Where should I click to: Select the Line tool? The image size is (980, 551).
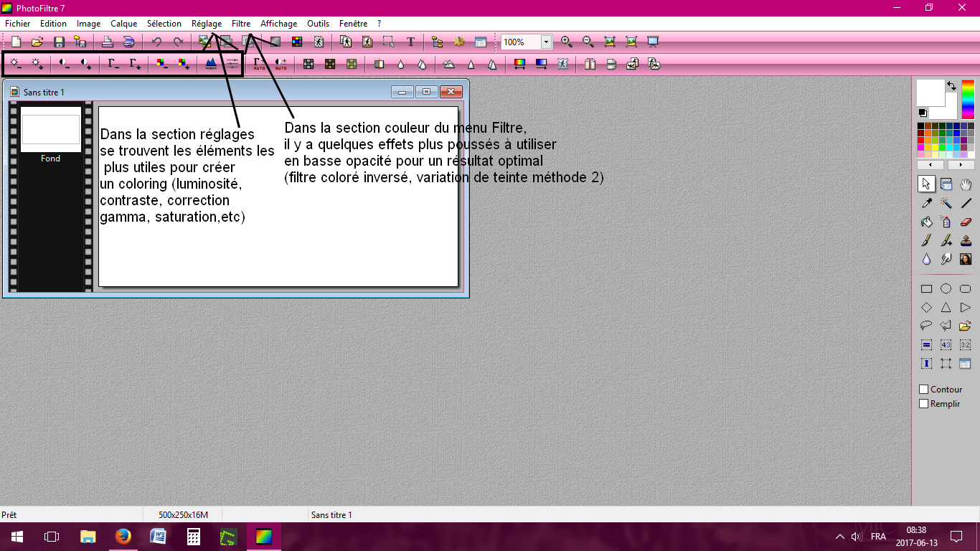tap(966, 203)
